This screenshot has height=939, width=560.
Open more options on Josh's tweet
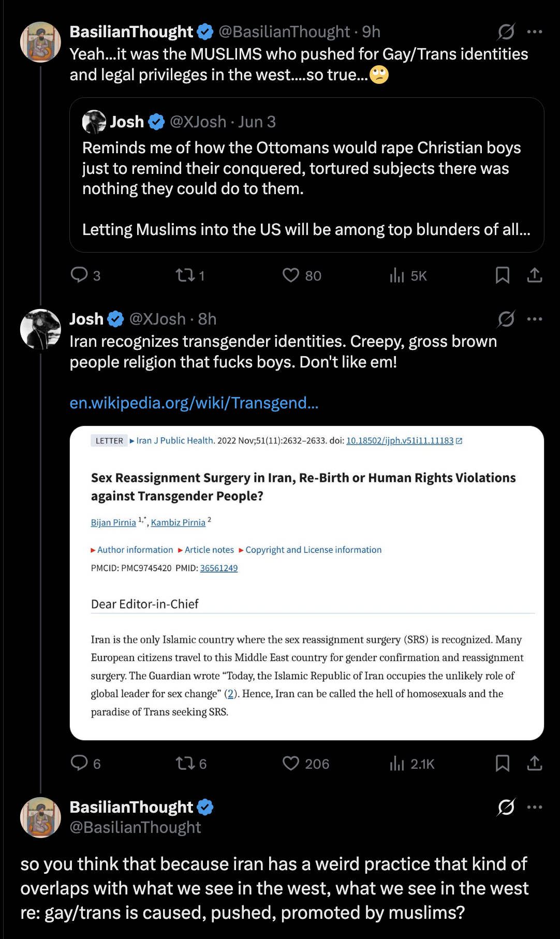click(535, 319)
